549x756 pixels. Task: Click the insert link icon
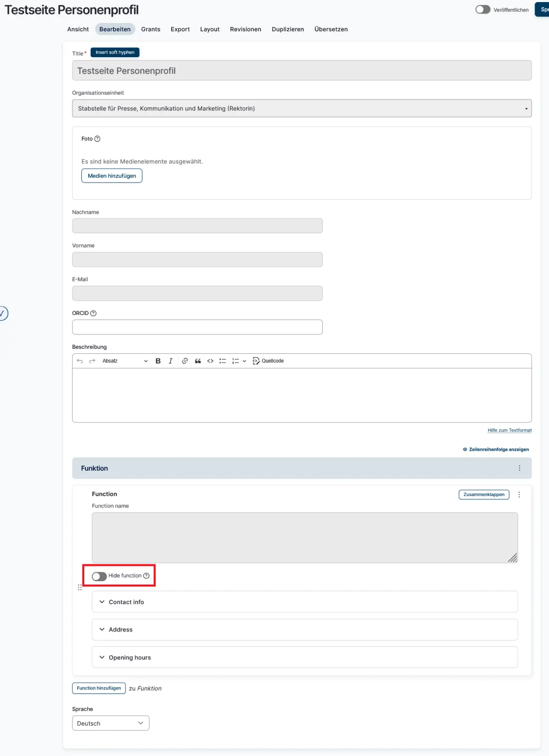point(185,361)
